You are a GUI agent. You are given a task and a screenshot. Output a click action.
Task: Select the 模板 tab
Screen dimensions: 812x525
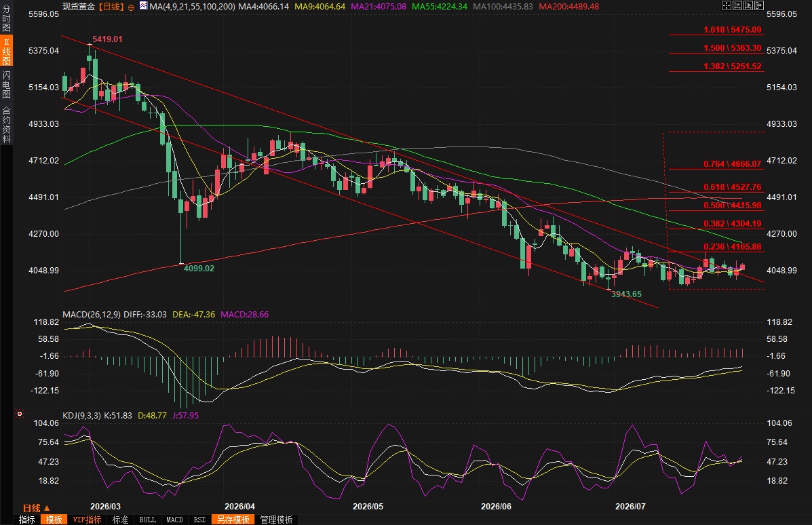54,520
